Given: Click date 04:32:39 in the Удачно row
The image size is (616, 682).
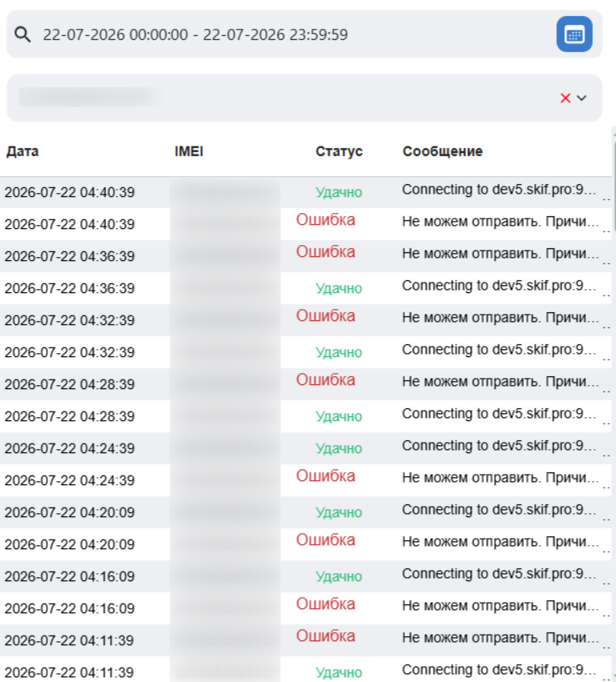Looking at the screenshot, I should (x=70, y=352).
